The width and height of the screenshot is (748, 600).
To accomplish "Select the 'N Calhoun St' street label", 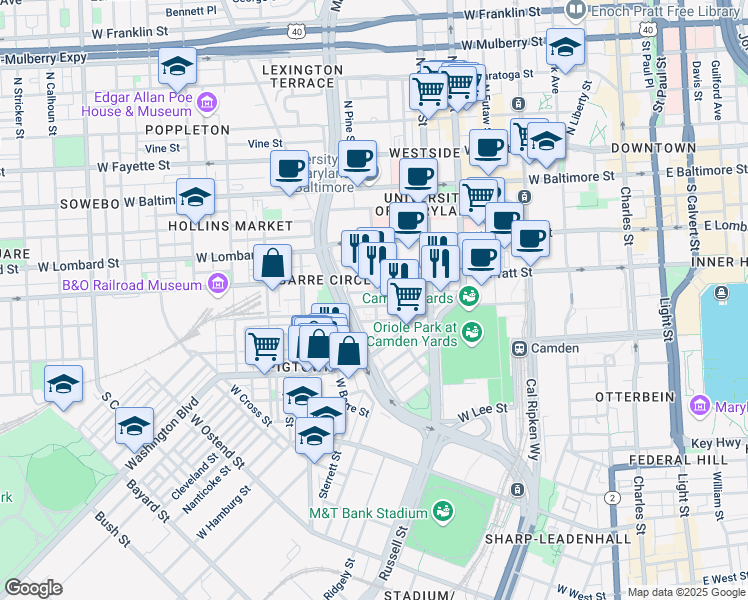I will coord(51,103).
